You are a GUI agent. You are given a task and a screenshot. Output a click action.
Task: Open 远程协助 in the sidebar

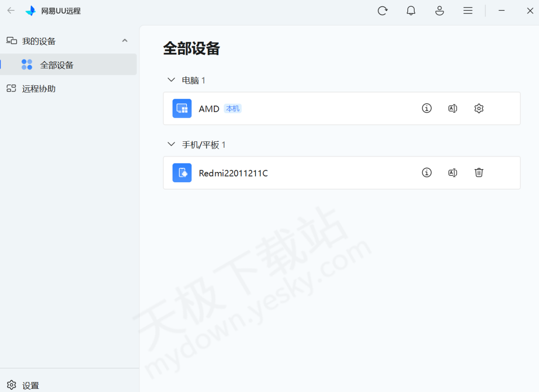tap(68, 88)
